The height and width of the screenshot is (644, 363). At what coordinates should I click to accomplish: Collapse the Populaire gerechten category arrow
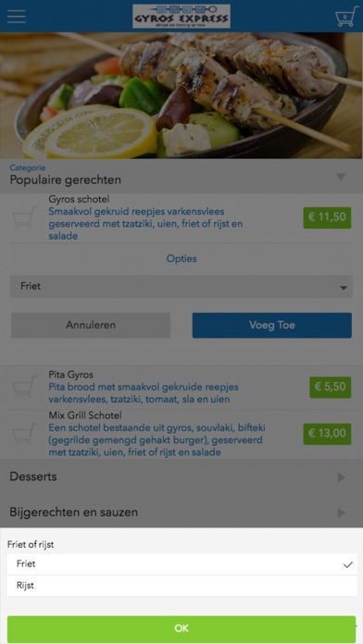[x=341, y=177]
